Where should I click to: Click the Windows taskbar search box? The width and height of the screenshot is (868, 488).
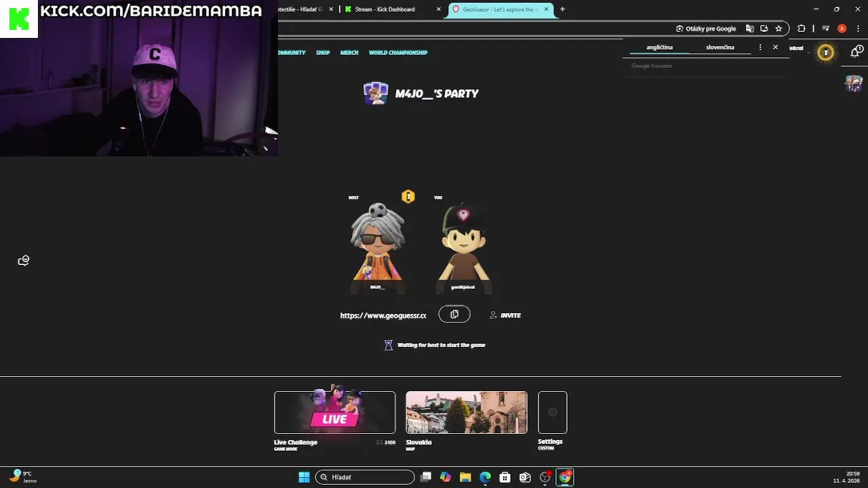point(366,477)
